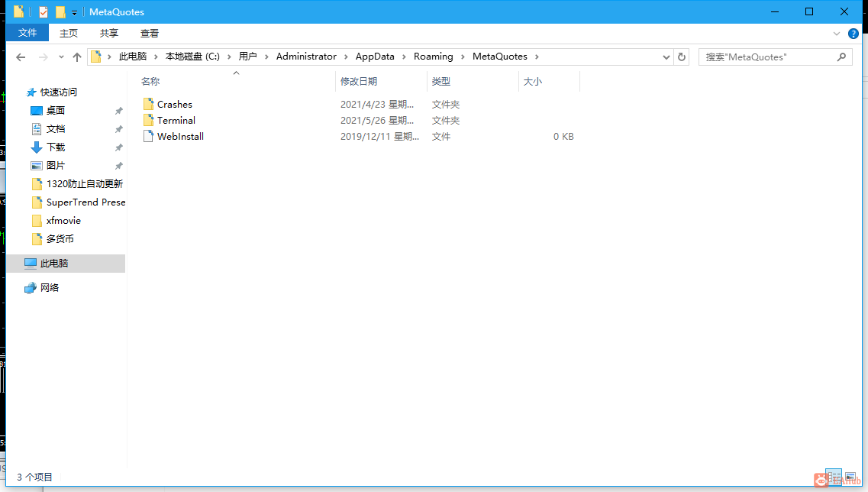Image resolution: width=868 pixels, height=492 pixels.
Task: Click the WebInstall size 0 KB
Action: (563, 136)
